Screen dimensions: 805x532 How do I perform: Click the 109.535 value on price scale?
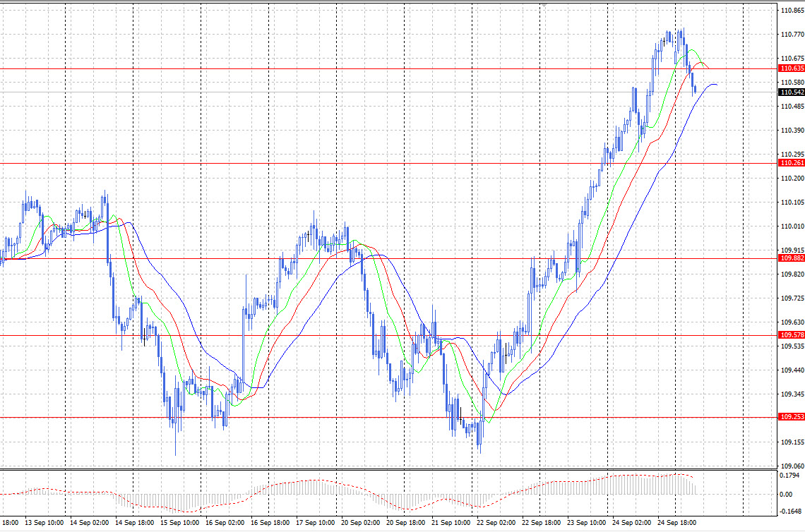point(792,346)
